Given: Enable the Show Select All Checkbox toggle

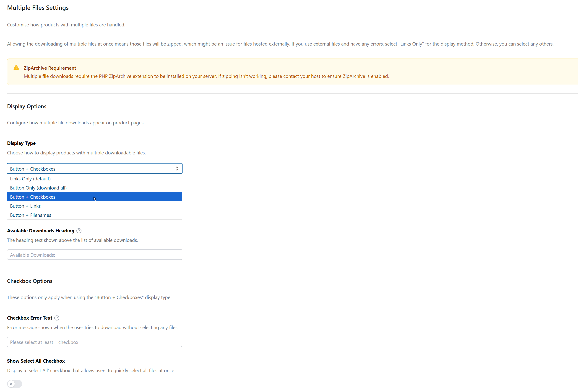Looking at the screenshot, I should pos(14,384).
